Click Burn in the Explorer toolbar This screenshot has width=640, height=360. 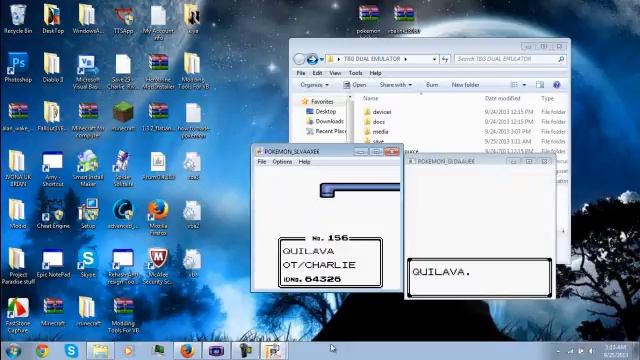tap(432, 85)
